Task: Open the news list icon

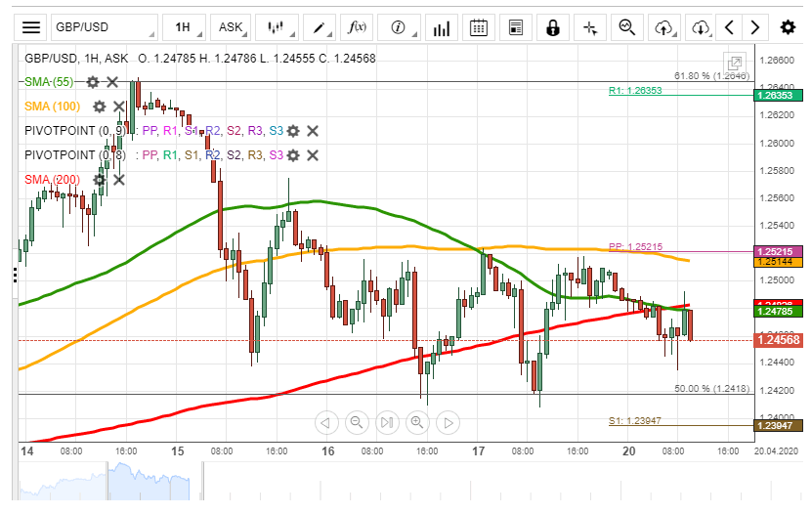Action: pyautogui.click(x=516, y=27)
